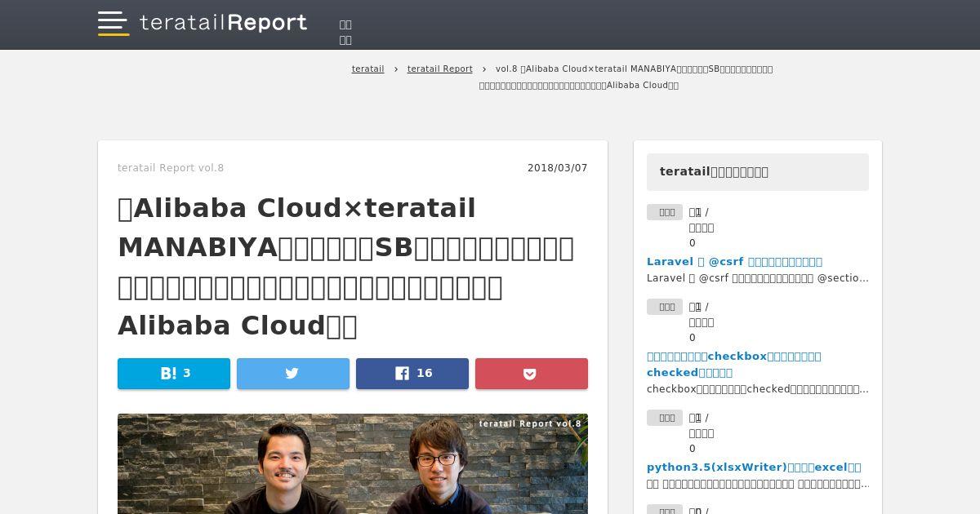Click the teratail Report logo
The image size is (980, 514).
pyautogui.click(x=223, y=23)
